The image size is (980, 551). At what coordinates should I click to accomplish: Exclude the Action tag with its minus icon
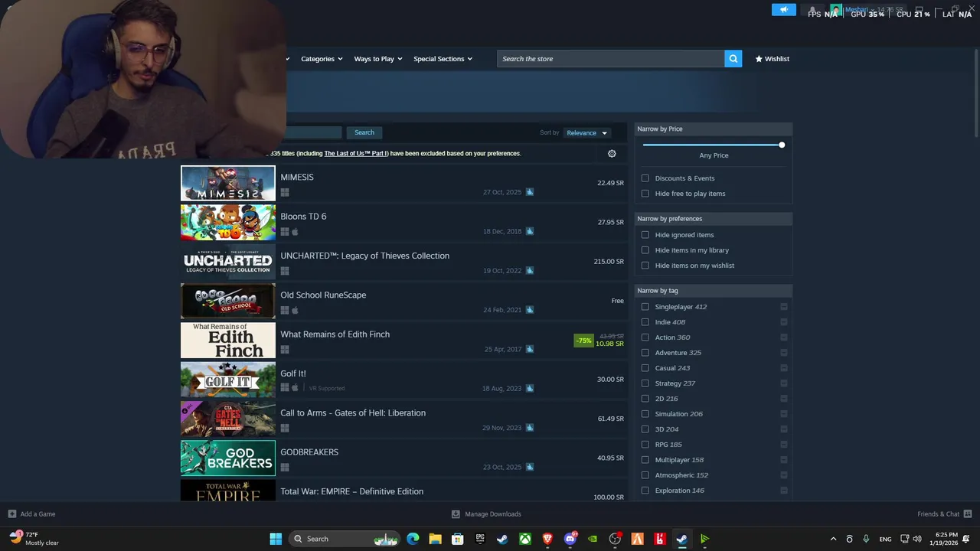click(783, 337)
